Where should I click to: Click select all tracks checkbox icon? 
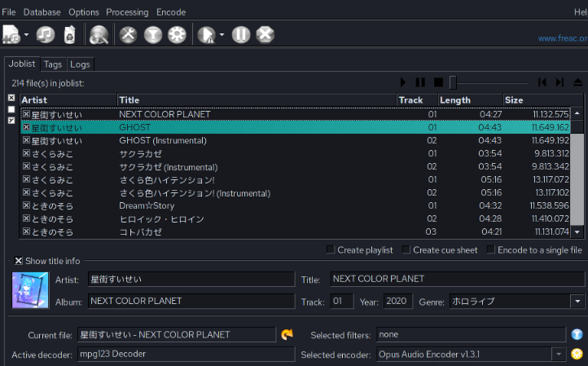pos(11,98)
